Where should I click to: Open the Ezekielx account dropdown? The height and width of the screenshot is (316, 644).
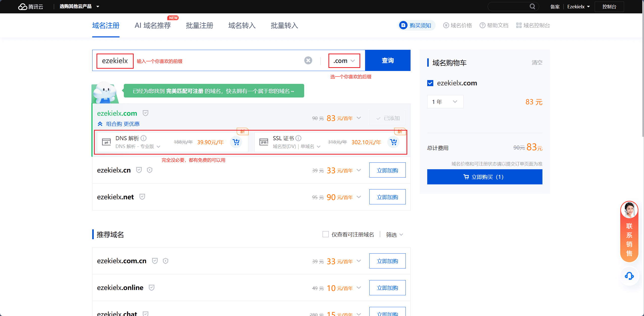(578, 7)
